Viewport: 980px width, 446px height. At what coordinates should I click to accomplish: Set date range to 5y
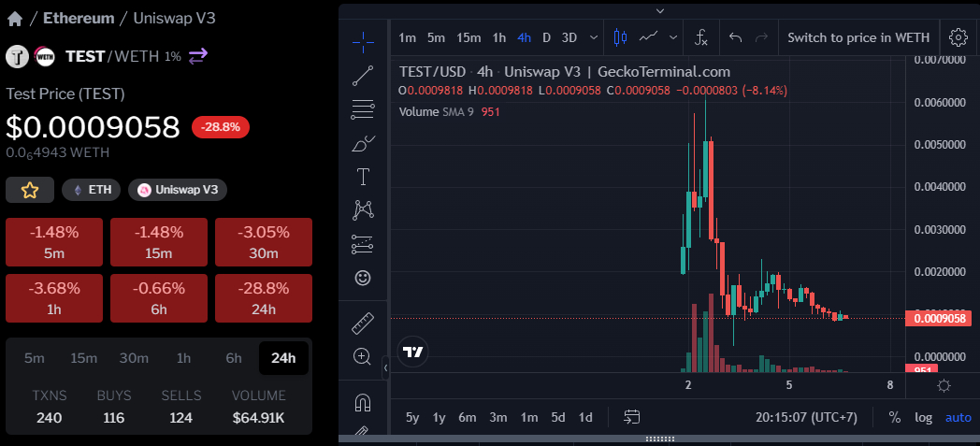click(412, 417)
